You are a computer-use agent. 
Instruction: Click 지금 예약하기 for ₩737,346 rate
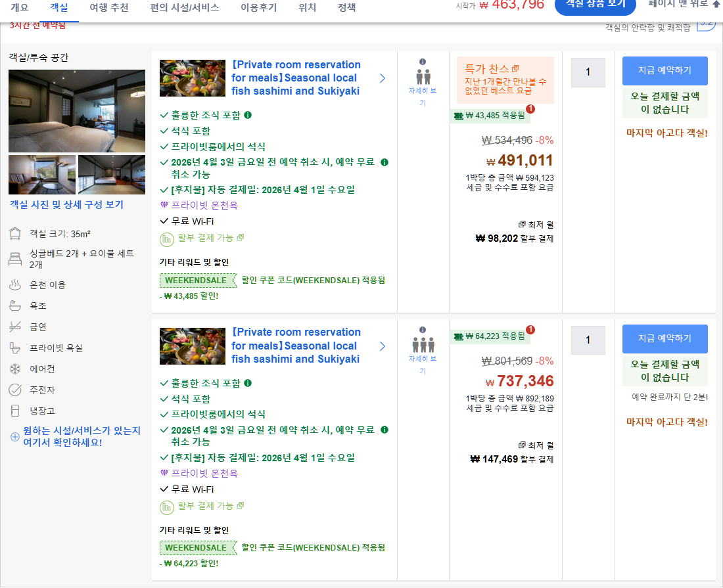(x=665, y=339)
